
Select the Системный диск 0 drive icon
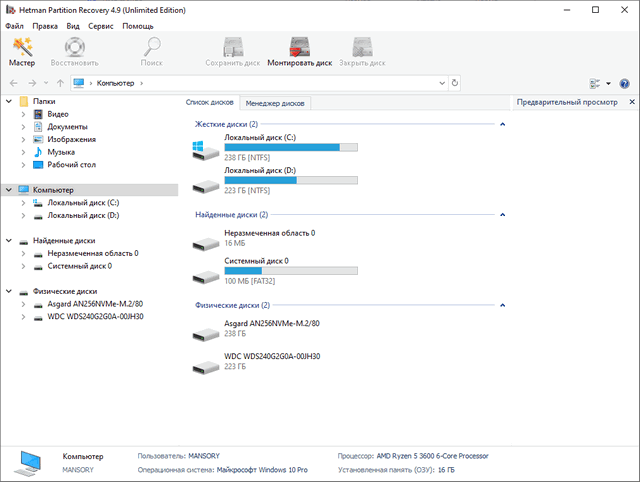(207, 274)
